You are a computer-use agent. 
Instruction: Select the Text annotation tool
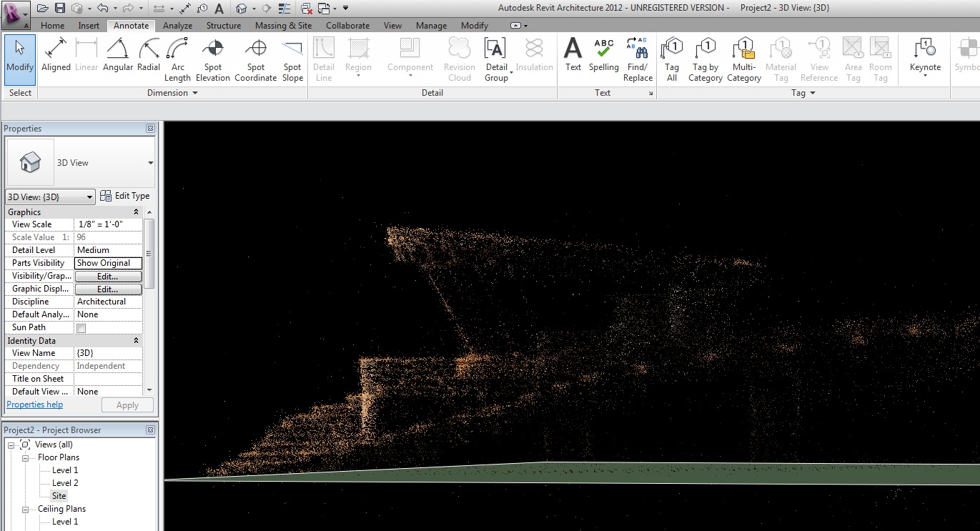click(x=573, y=56)
